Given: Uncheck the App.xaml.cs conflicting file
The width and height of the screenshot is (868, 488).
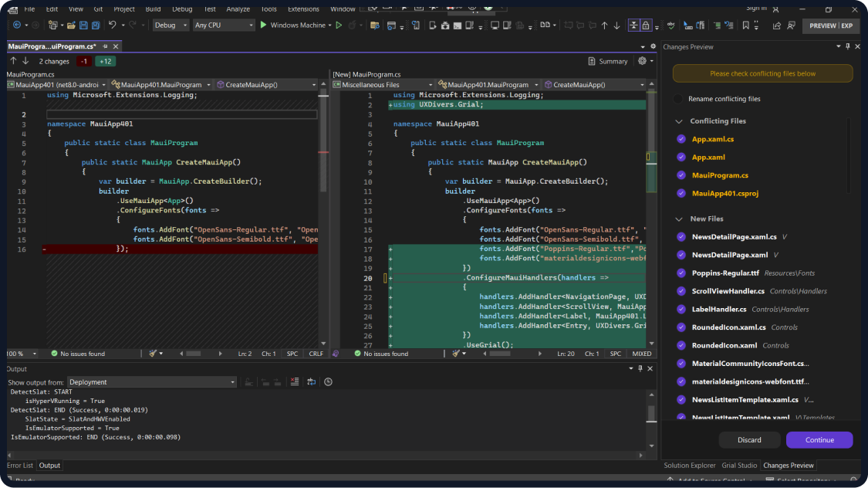Looking at the screenshot, I should pos(681,139).
